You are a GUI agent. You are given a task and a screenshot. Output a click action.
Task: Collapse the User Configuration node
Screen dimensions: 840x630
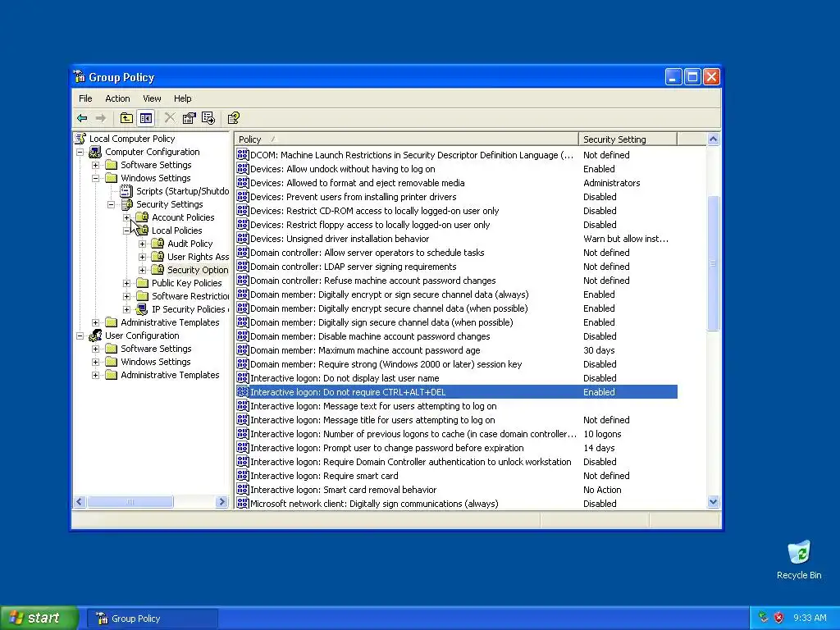(x=80, y=336)
